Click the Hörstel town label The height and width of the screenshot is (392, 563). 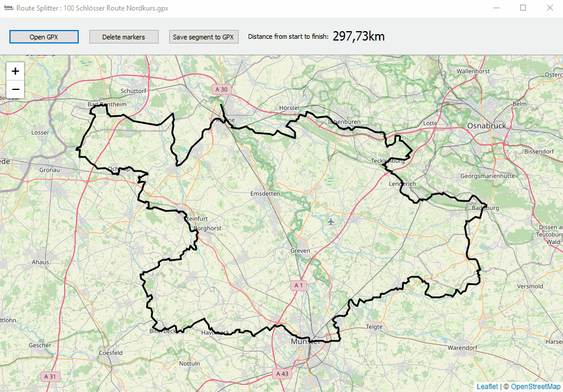(x=289, y=108)
